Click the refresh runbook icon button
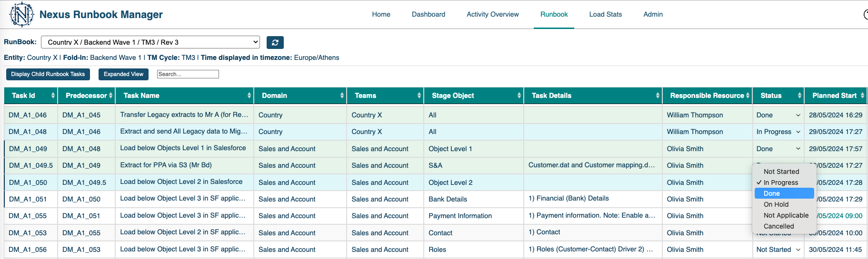 click(275, 42)
